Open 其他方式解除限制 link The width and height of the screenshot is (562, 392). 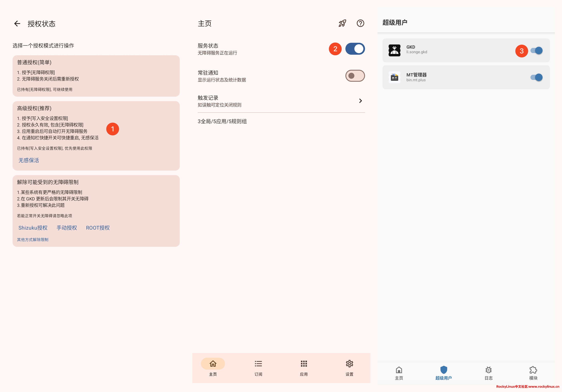pyautogui.click(x=33, y=240)
